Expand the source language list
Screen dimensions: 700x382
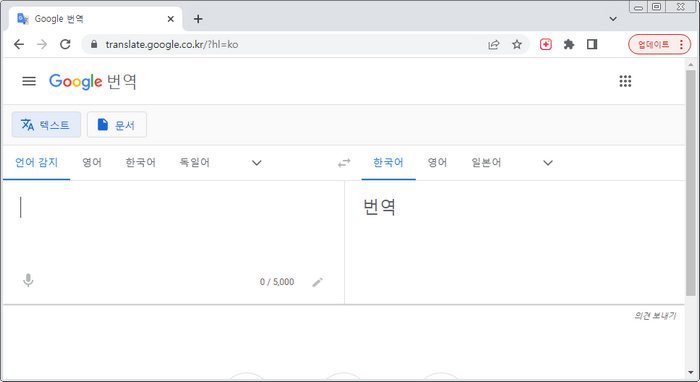point(257,163)
